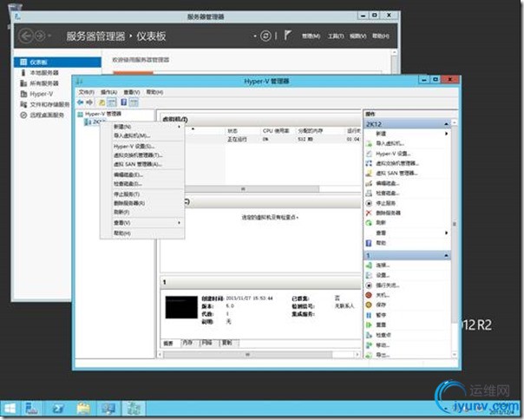Open Server Manager navigation history dropdown

[x=49, y=36]
